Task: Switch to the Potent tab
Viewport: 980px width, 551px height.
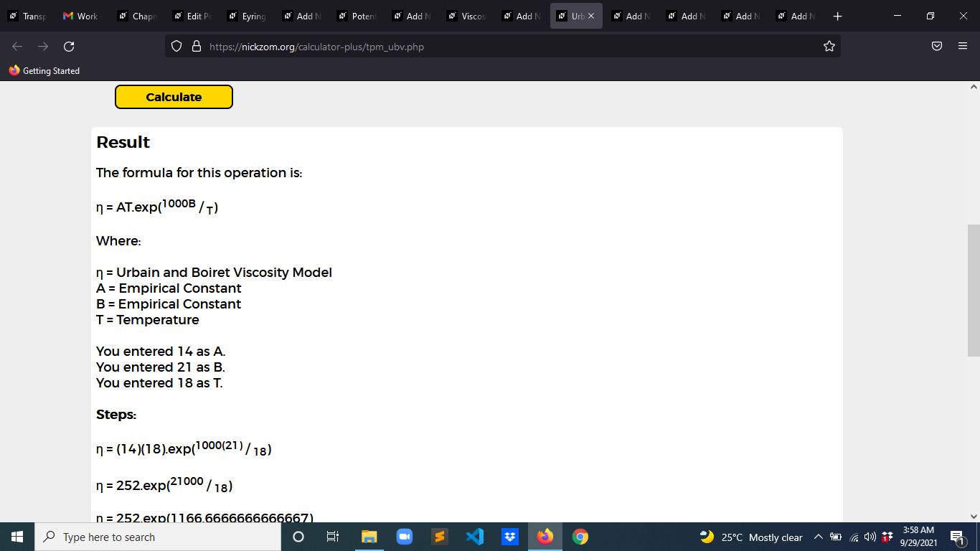Action: click(357, 16)
